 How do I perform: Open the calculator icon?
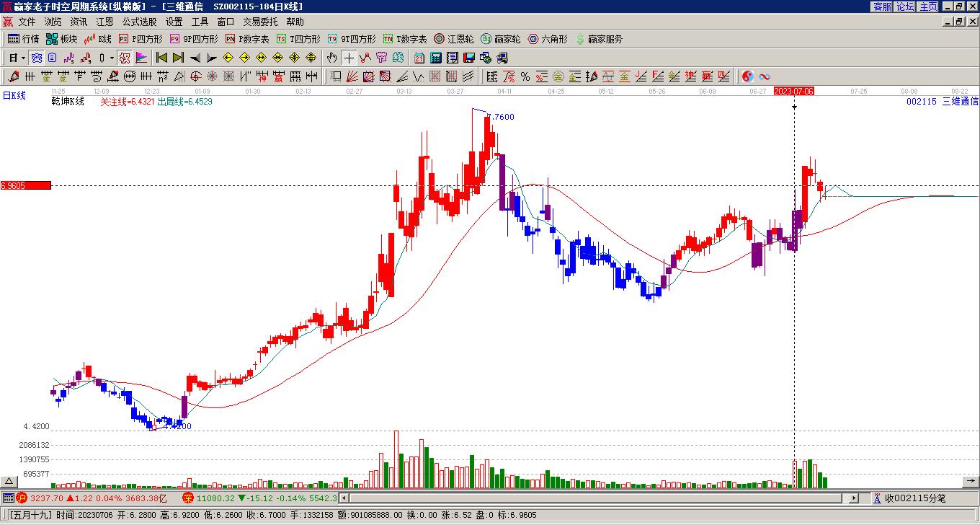pos(436,58)
